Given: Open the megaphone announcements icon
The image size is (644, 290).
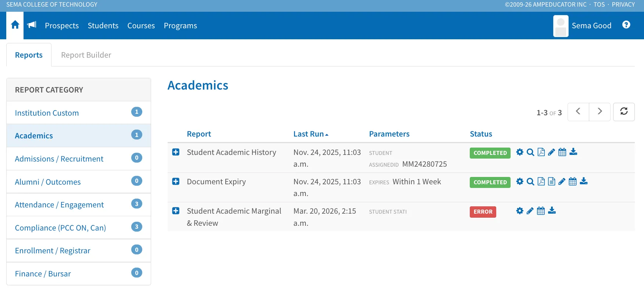Looking at the screenshot, I should [x=32, y=25].
